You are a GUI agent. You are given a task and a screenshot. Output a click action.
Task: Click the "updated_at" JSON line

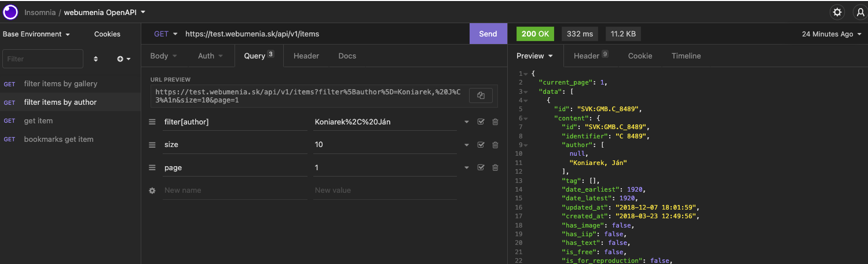click(x=631, y=207)
